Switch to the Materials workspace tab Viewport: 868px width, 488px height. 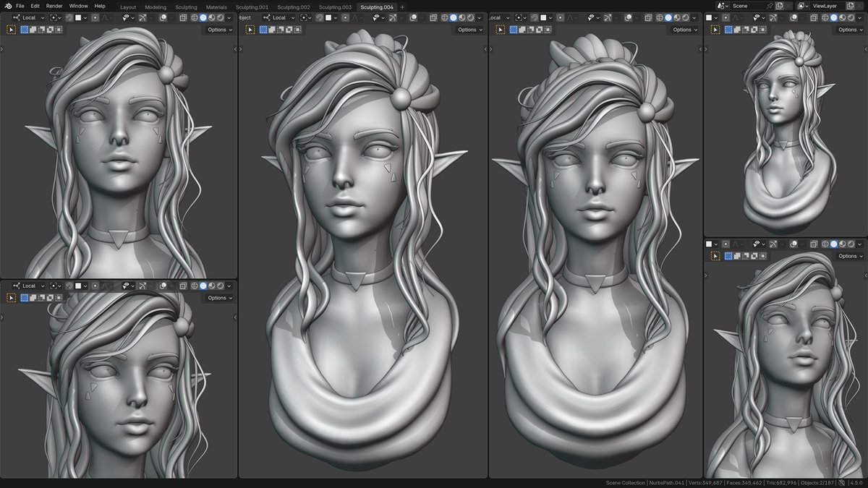[x=216, y=7]
